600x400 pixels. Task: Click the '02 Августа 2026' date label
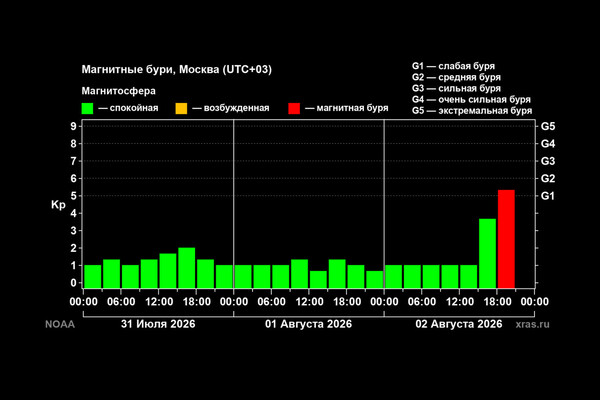(x=459, y=324)
